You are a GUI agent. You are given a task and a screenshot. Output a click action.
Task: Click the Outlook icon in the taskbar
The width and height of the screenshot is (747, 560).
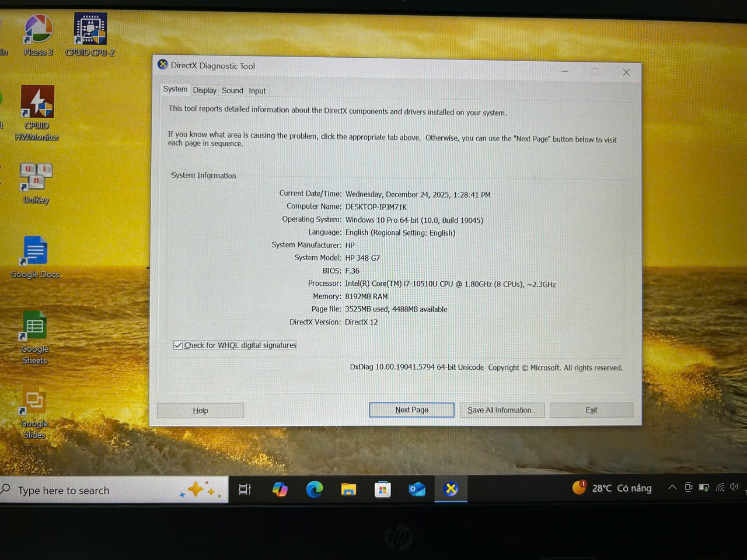click(x=417, y=489)
